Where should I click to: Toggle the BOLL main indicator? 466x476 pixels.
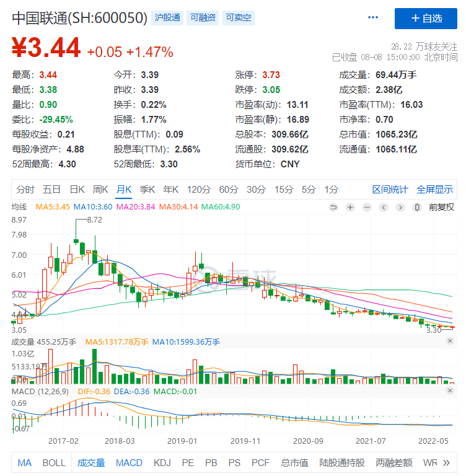point(54,462)
